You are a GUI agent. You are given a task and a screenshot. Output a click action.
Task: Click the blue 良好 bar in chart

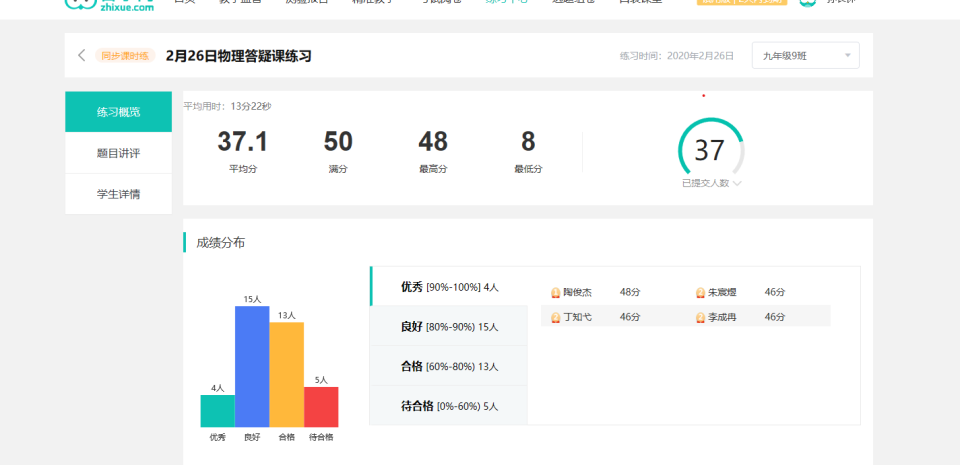[x=252, y=367]
